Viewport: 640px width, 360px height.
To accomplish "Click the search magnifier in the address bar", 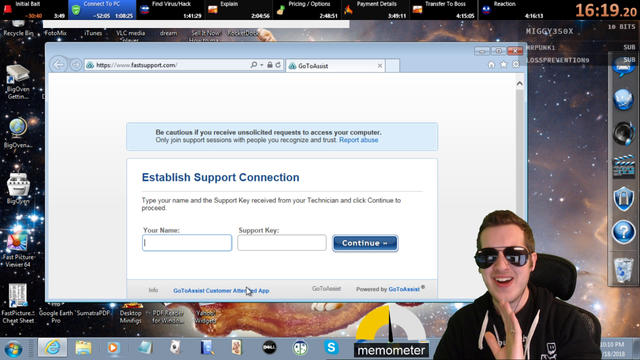I will (253, 65).
